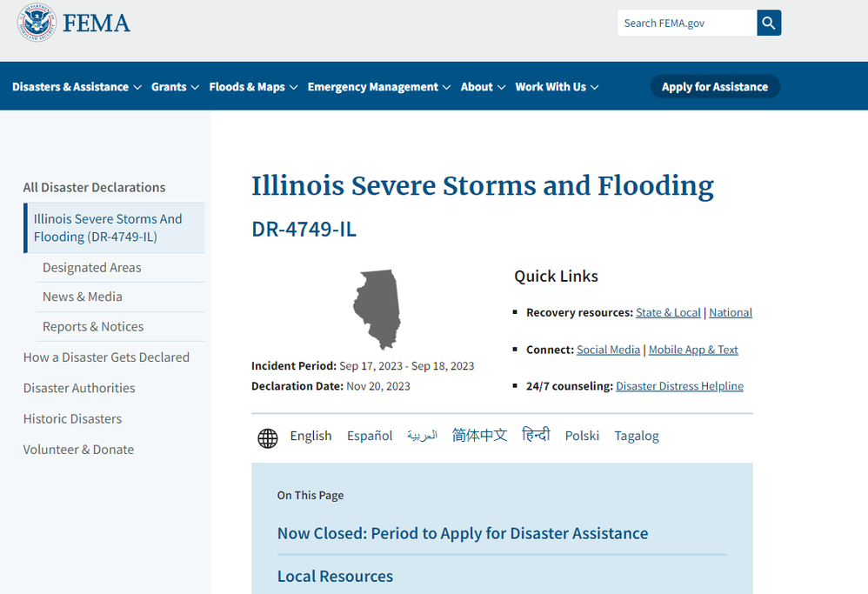Switch page language to Español

(370, 436)
